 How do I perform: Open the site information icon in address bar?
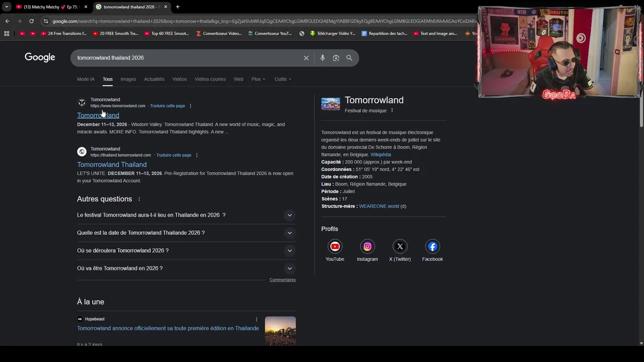tap(46, 21)
